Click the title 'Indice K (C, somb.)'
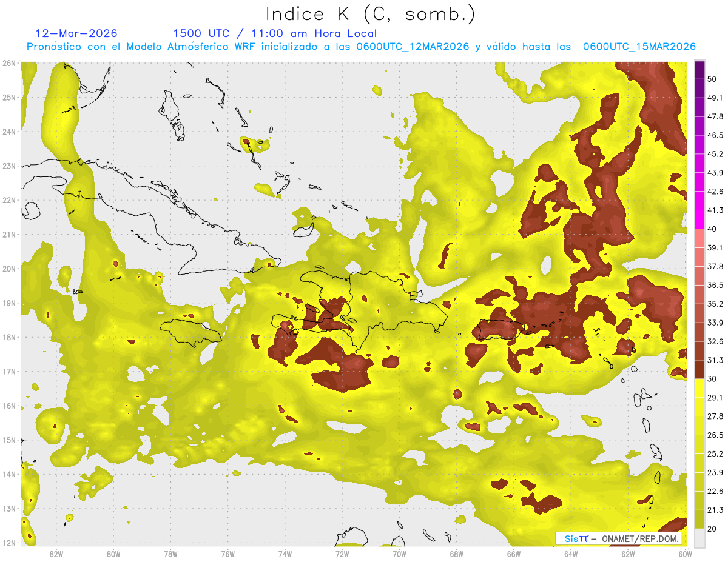The image size is (728, 562). [x=371, y=14]
